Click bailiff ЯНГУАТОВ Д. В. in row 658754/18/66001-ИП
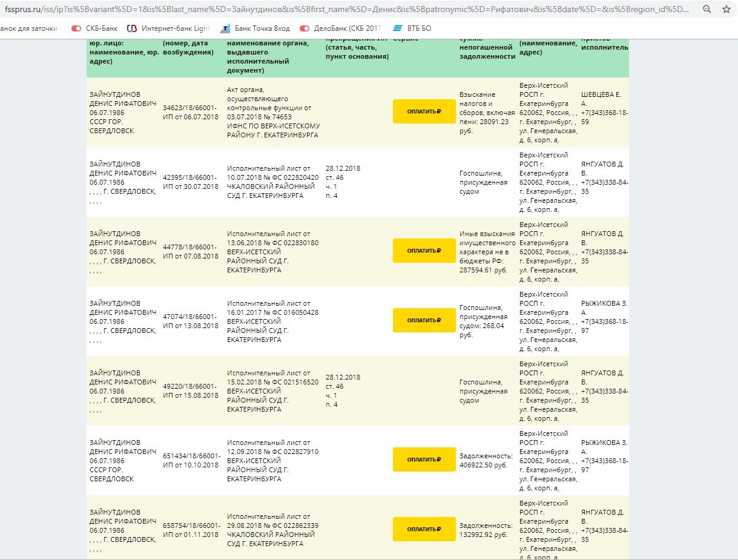 tap(603, 516)
